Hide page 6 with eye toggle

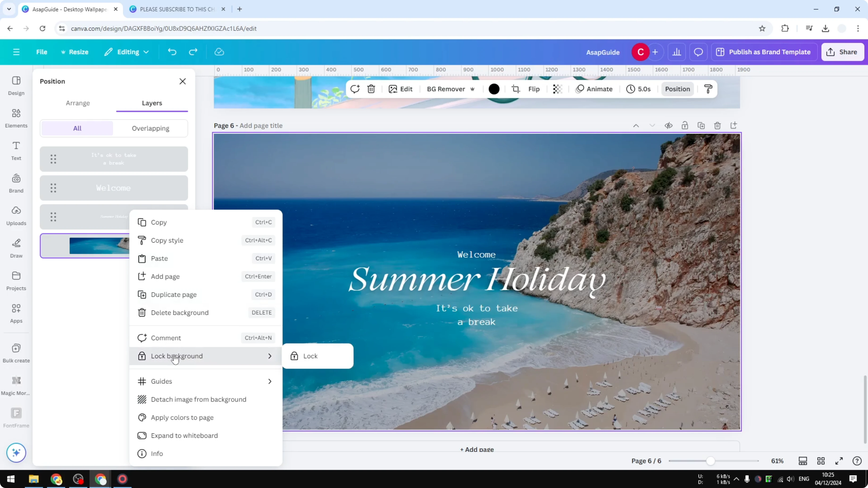(x=668, y=125)
